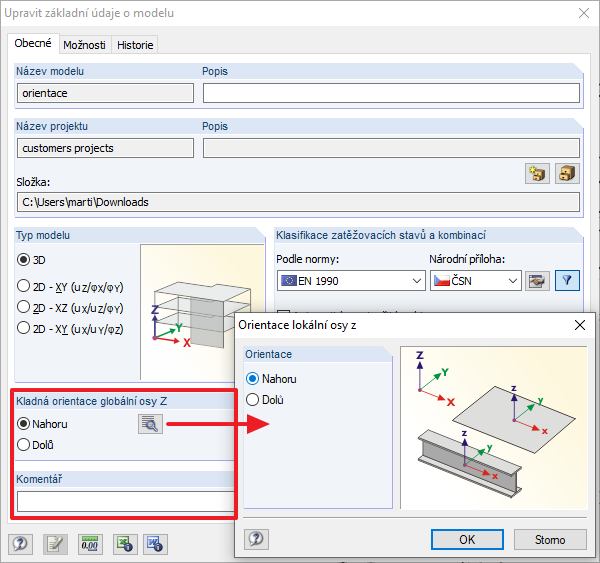Select 2D - XZ (uX/uZ/φY) model type
Screen dimensions: 600x563
(x=70, y=308)
